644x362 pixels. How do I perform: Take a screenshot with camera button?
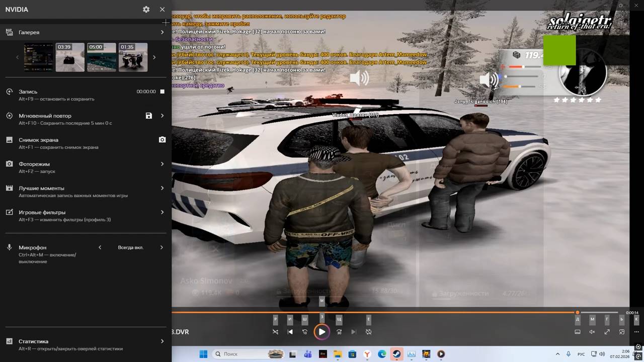(162, 140)
